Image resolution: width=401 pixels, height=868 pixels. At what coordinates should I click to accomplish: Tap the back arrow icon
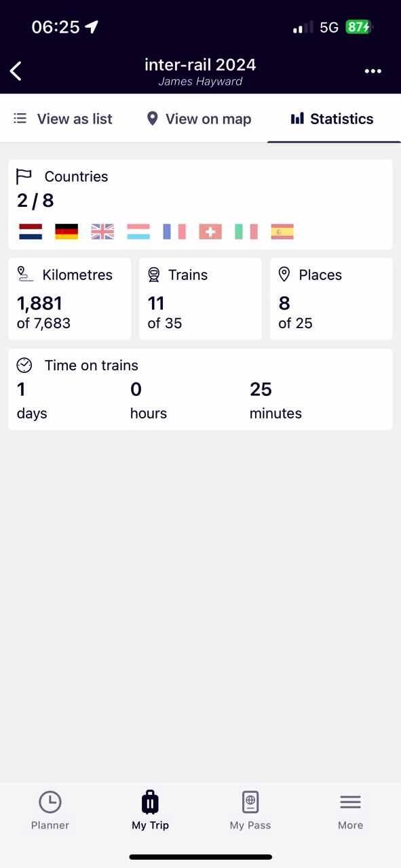point(16,71)
